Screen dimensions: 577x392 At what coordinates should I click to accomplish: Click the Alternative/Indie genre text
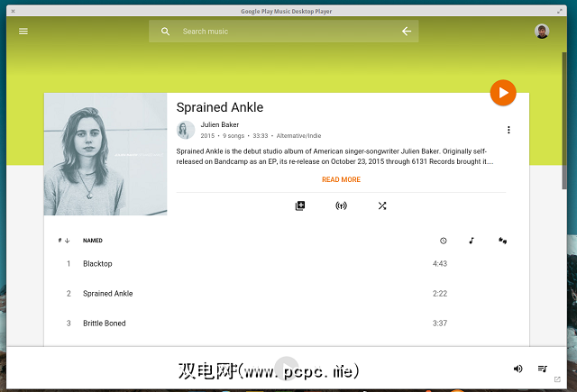(298, 136)
